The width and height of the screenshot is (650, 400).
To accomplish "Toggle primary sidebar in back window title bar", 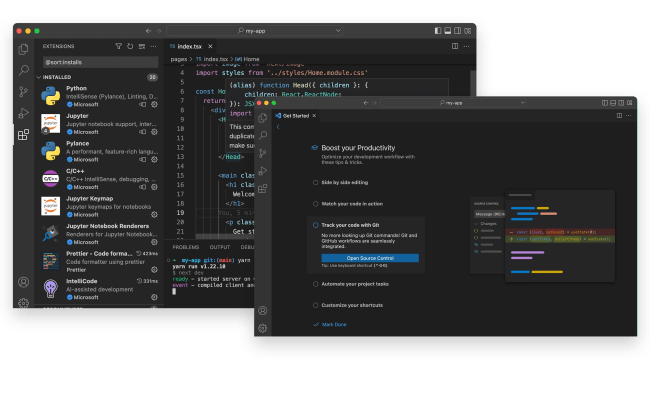I will 438,31.
